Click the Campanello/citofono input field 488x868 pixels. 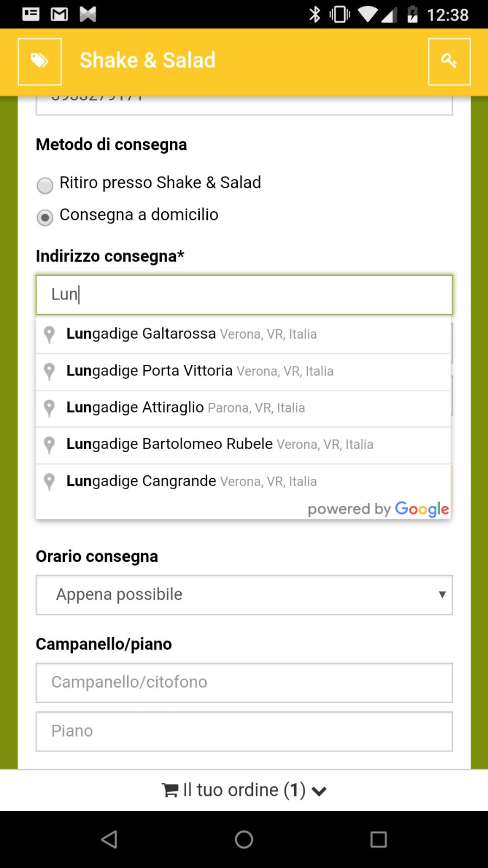243,682
